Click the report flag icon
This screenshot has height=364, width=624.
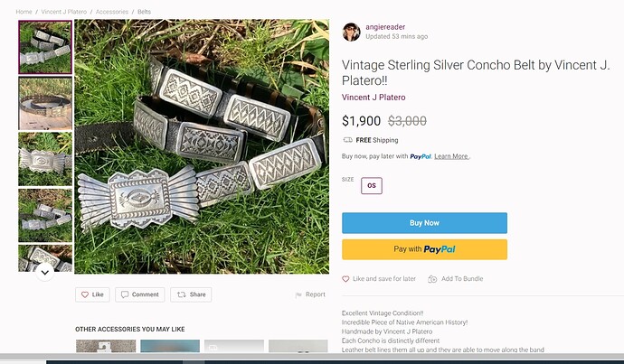[298, 294]
